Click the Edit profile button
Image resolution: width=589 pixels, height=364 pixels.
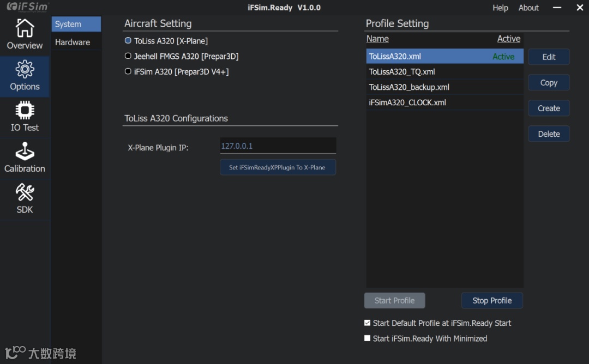tap(549, 57)
